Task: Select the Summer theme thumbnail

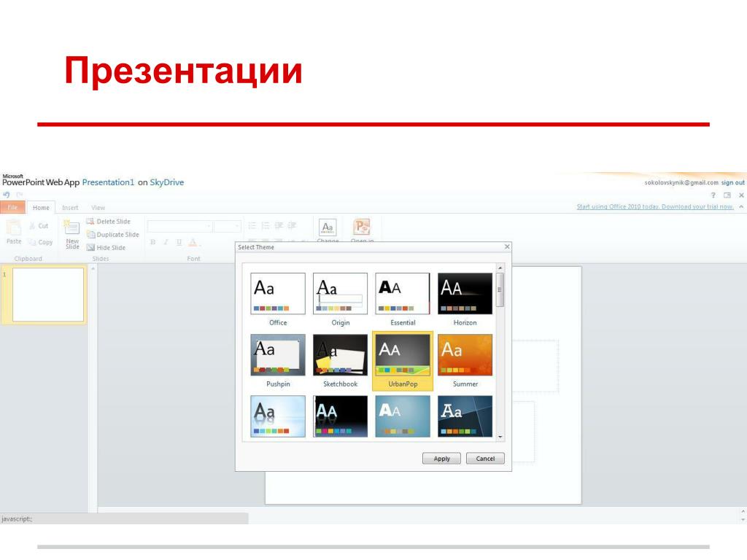Action: 465,355
